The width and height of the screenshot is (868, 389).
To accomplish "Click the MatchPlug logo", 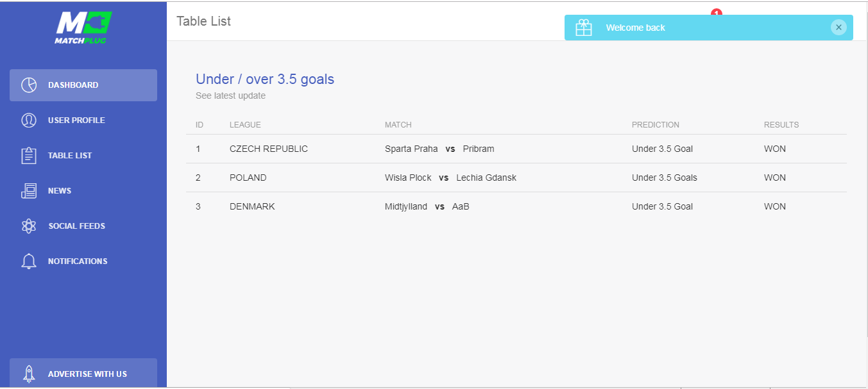I will (83, 28).
